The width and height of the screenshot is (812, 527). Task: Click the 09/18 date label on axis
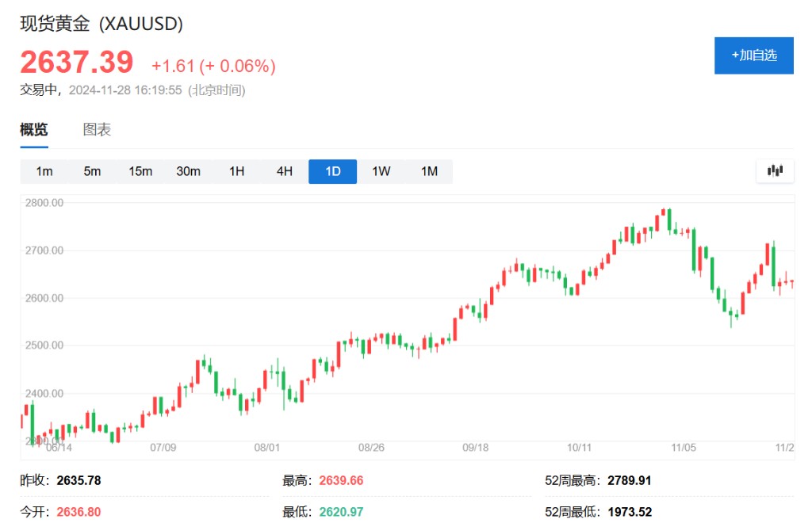pyautogui.click(x=476, y=448)
